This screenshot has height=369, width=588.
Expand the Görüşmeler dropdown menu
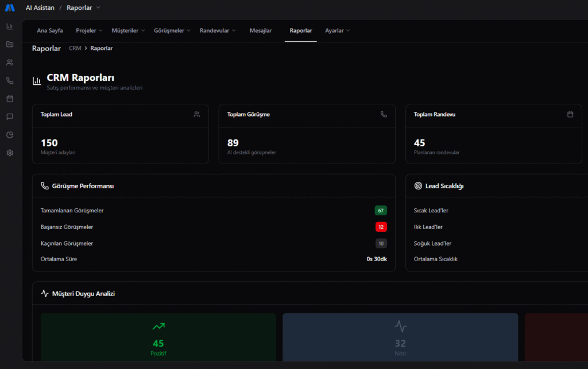coord(172,30)
